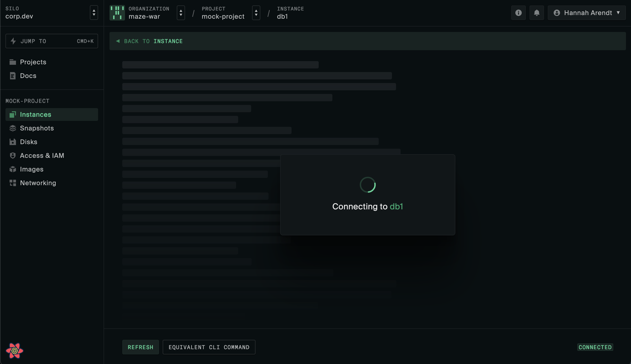This screenshot has width=631, height=364.
Task: Follow the Back to Instance link
Action: 149,41
